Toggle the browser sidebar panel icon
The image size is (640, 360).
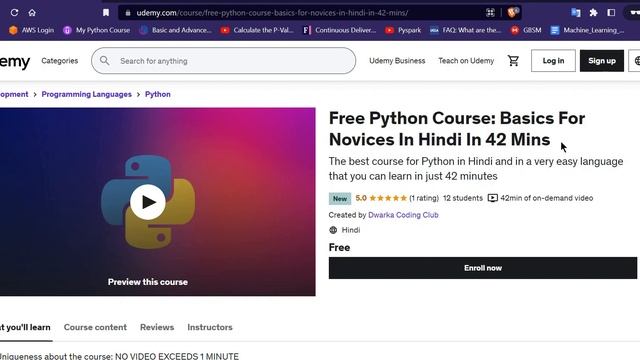(611, 13)
